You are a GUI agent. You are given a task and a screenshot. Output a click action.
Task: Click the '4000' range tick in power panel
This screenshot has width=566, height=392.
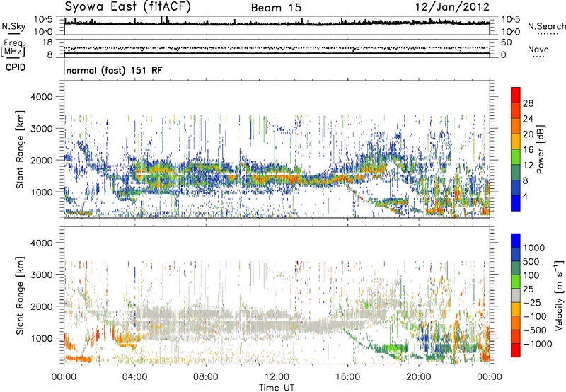tap(42, 97)
